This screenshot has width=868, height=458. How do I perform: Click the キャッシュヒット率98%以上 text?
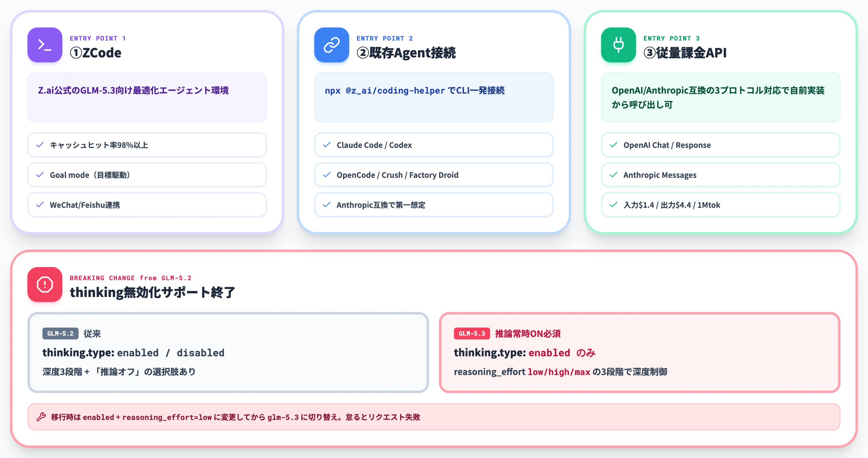[x=99, y=145]
